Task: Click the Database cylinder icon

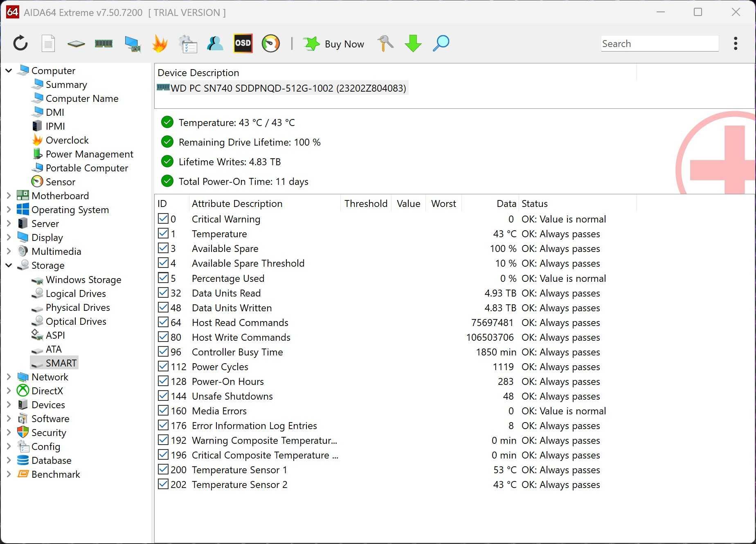Action: pyautogui.click(x=23, y=460)
